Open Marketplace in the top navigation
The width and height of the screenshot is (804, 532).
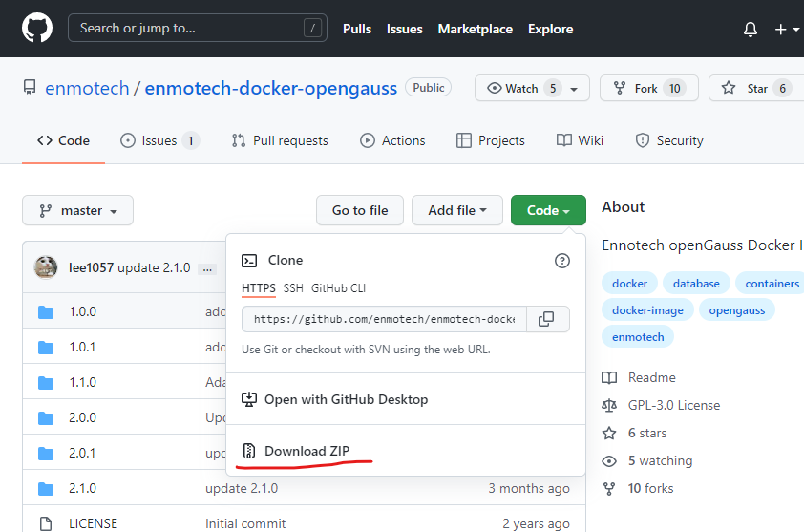[476, 30]
